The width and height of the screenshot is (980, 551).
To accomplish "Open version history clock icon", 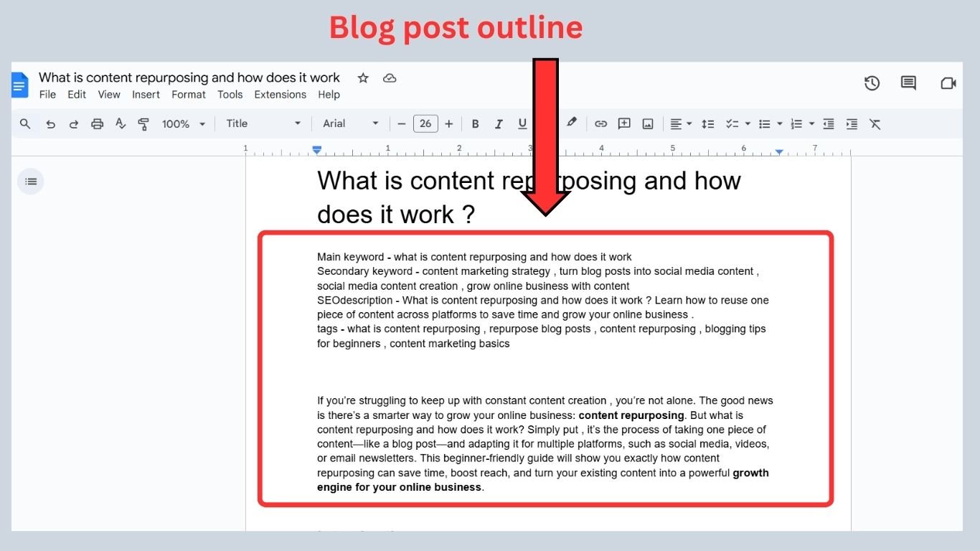I will pos(872,83).
